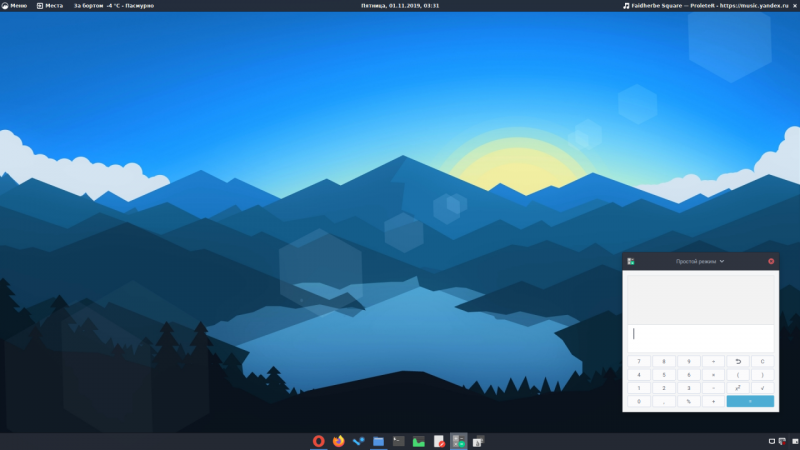The width and height of the screenshot is (800, 450).
Task: Open the file manager folder icon
Action: click(x=379, y=441)
